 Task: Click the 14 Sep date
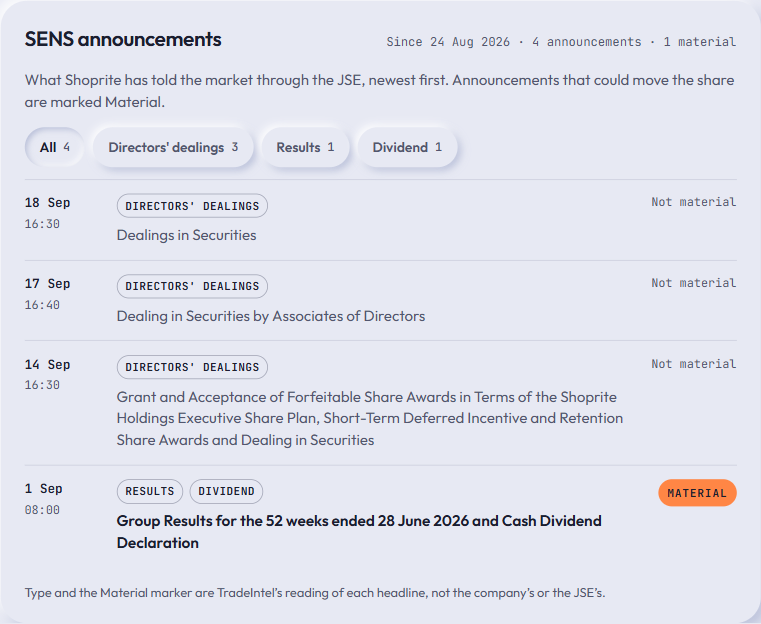coord(48,364)
